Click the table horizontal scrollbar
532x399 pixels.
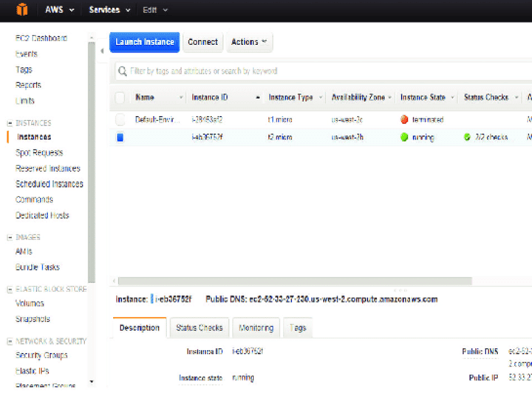pyautogui.click(x=295, y=281)
